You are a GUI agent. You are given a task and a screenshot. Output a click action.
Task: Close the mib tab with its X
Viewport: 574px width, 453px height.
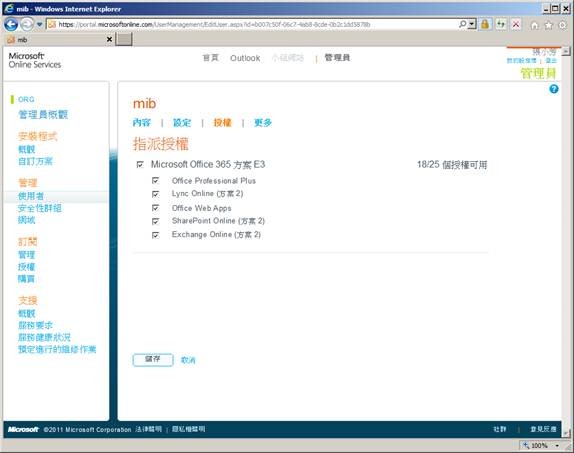pyautogui.click(x=109, y=39)
